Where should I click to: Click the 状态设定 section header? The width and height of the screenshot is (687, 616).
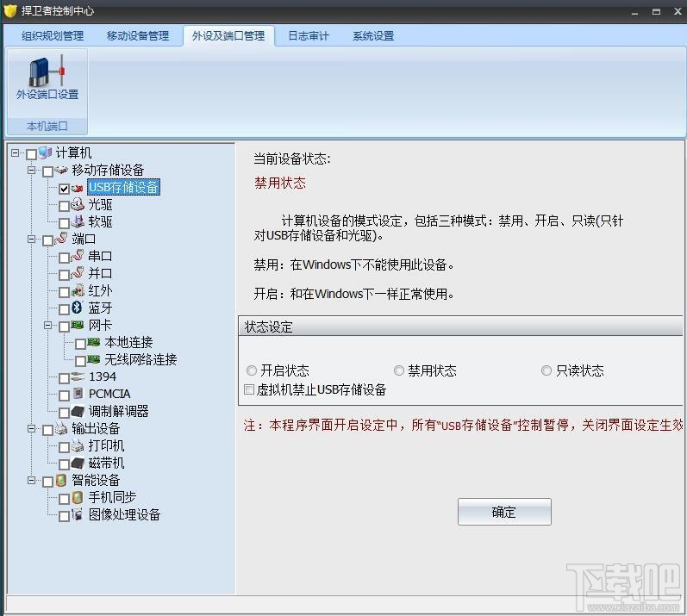click(460, 327)
